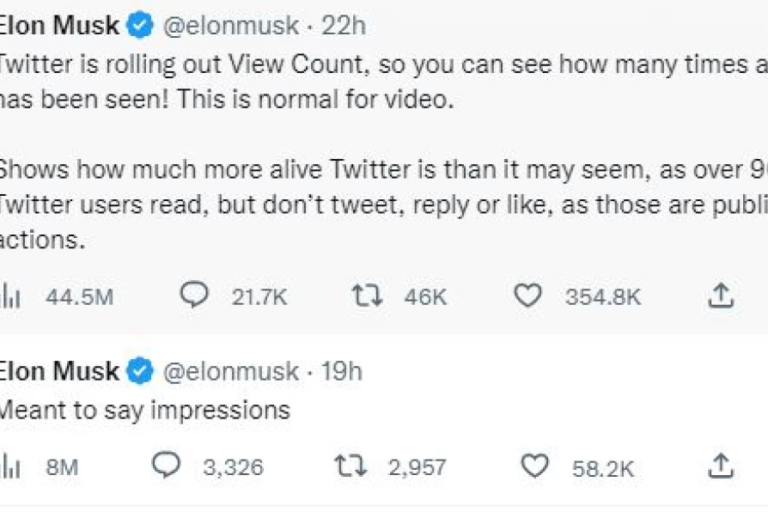
Task: Click the view count icon on first tweet
Action: pyautogui.click(x=12, y=295)
